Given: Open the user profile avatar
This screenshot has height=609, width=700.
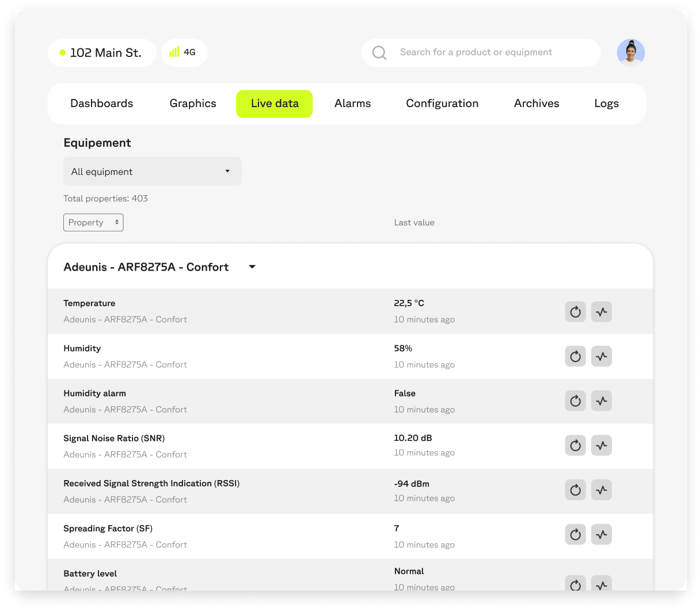Looking at the screenshot, I should 630,53.
